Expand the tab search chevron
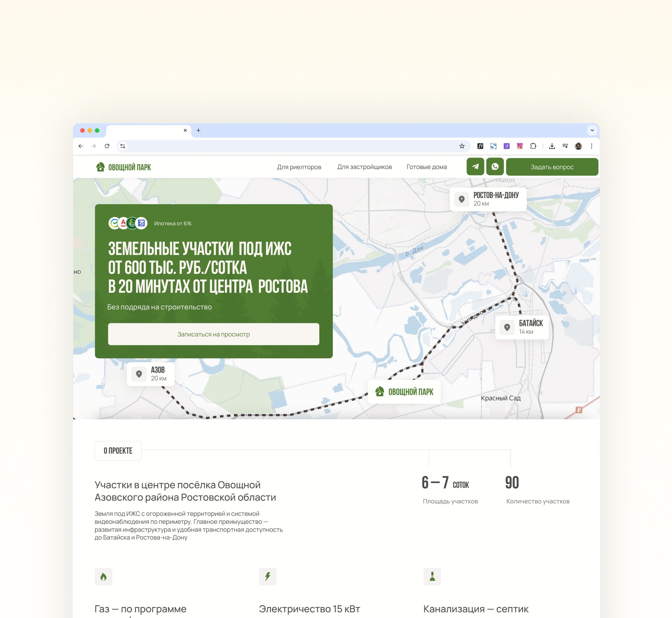672x618 pixels. 592,131
